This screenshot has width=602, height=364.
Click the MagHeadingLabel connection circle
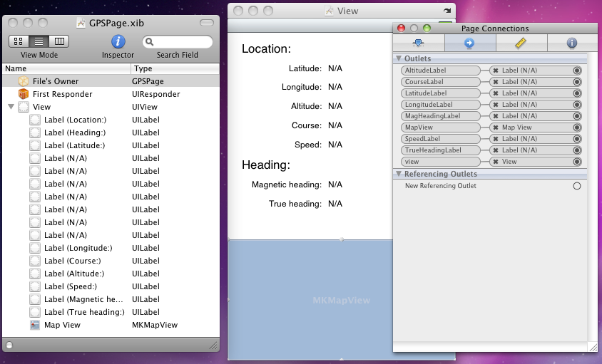(577, 116)
